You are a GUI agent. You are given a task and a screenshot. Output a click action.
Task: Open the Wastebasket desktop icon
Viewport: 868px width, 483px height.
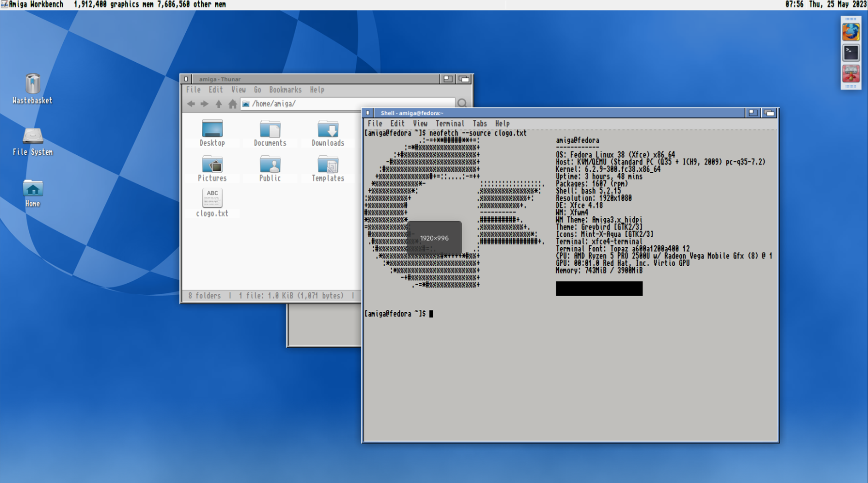[32, 89]
